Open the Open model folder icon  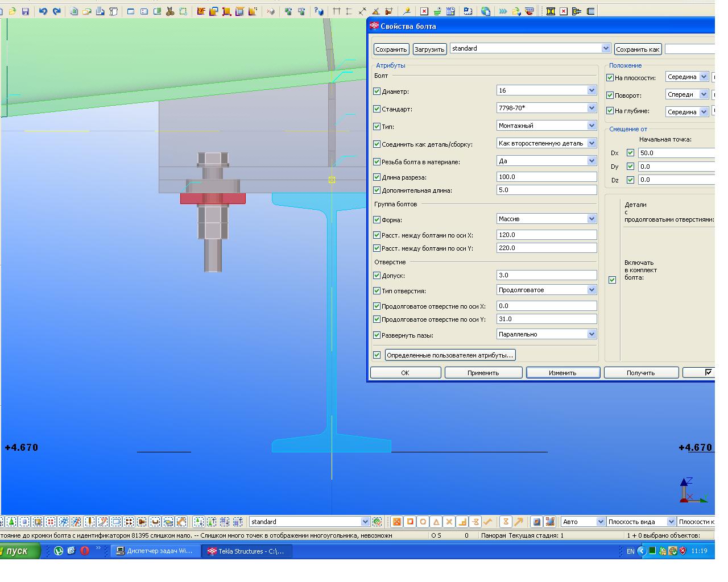(13, 11)
